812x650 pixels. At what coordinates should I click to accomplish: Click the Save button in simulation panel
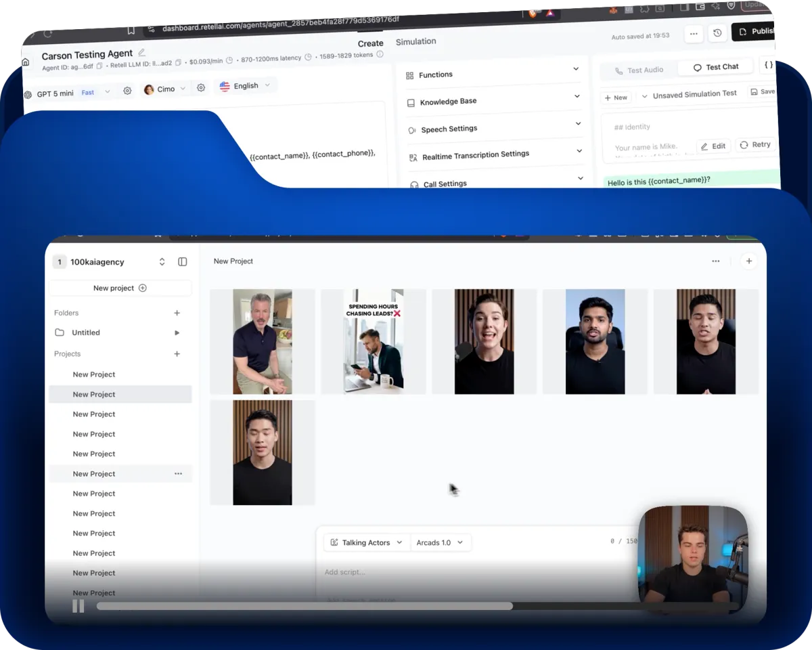[x=762, y=92]
